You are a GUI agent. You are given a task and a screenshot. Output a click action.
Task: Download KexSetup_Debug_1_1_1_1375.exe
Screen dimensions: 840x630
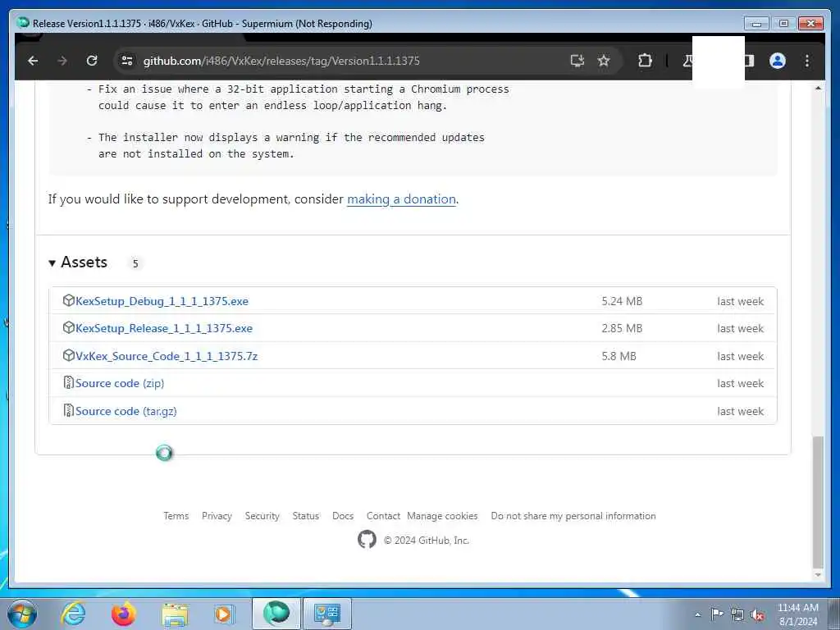coord(162,301)
